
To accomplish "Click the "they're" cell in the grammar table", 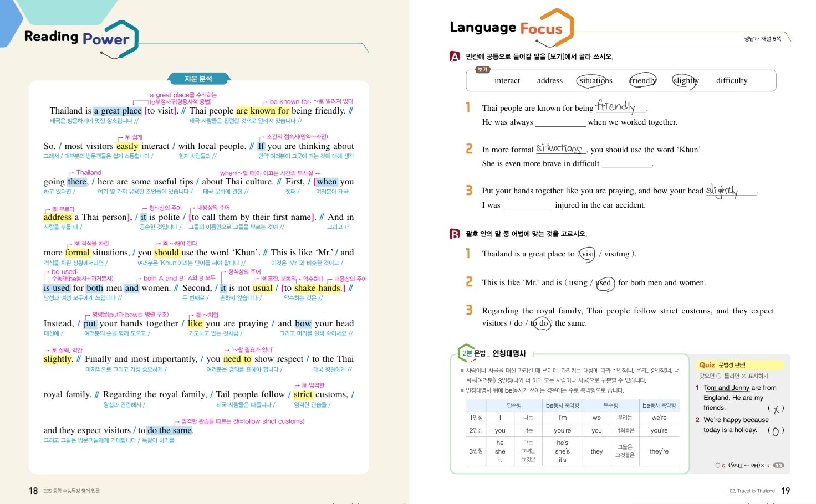I will click(x=659, y=451).
